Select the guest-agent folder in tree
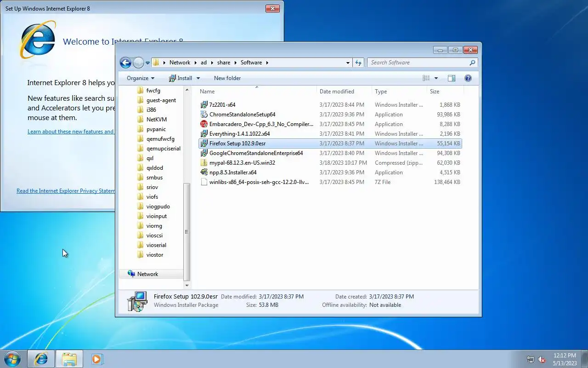The height and width of the screenshot is (368, 588). click(x=157, y=100)
